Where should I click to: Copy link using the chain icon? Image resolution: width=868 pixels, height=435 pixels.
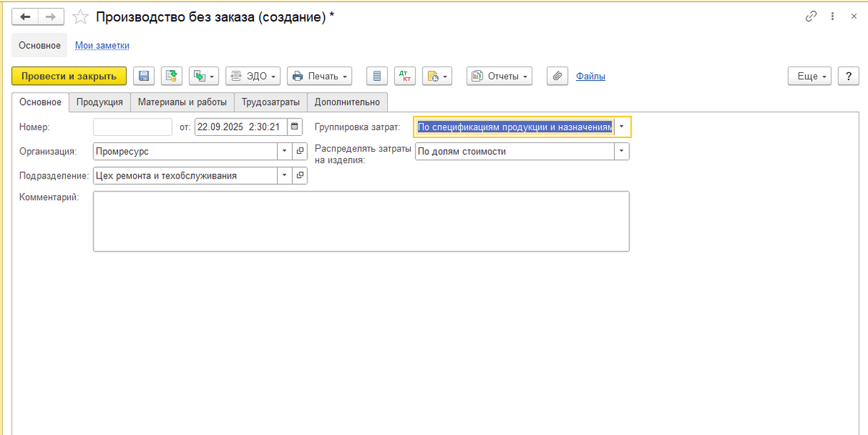point(811,17)
